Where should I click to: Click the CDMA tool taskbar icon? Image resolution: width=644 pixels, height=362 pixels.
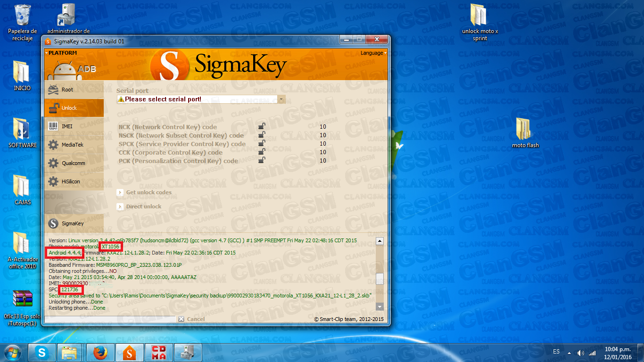click(x=158, y=353)
